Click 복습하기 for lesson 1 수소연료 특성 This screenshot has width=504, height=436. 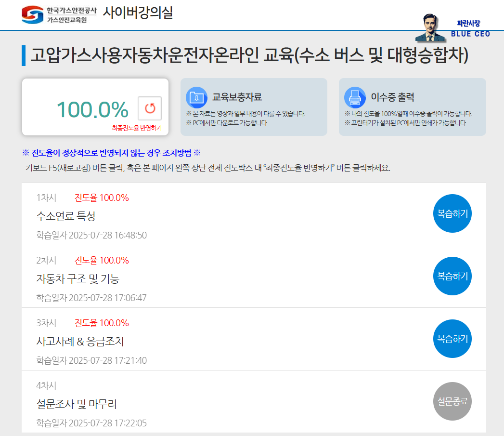pos(452,213)
